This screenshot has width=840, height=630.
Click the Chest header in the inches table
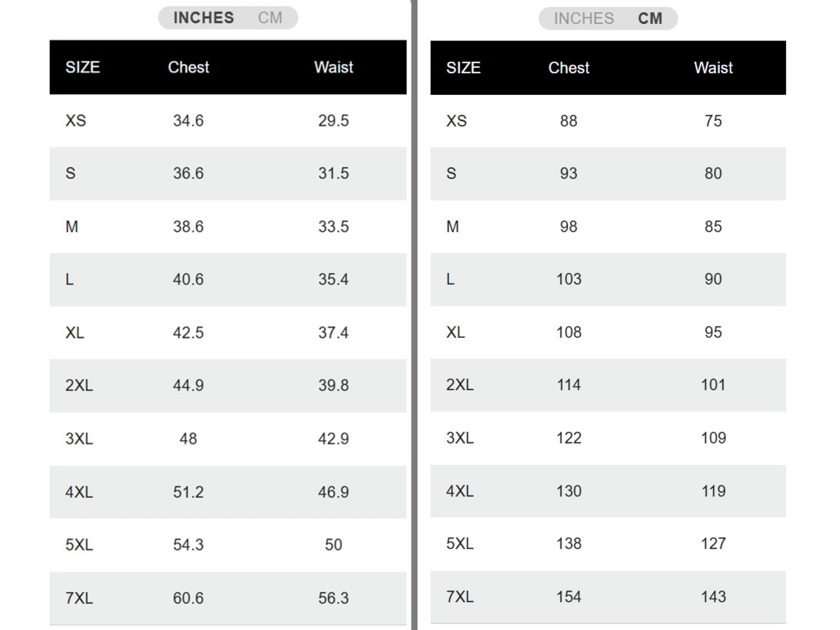click(x=189, y=67)
